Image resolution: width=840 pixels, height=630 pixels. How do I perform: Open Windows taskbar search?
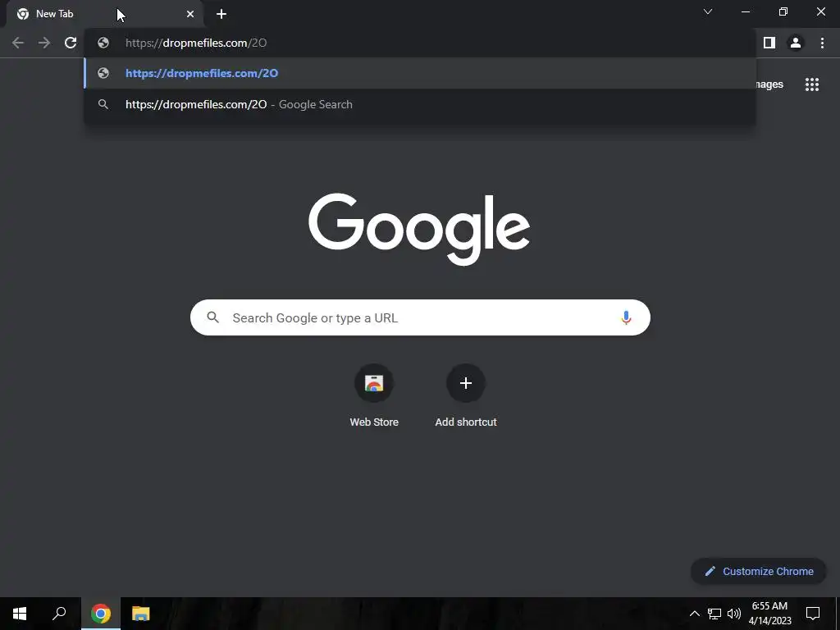(x=59, y=614)
